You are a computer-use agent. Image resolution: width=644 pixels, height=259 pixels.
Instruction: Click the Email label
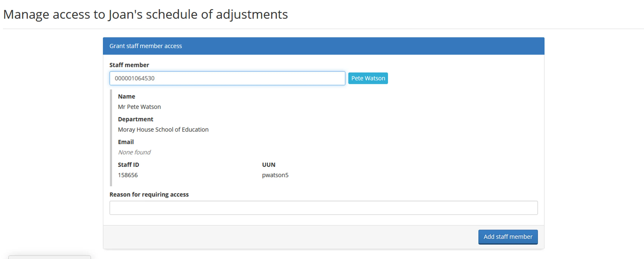pos(125,142)
